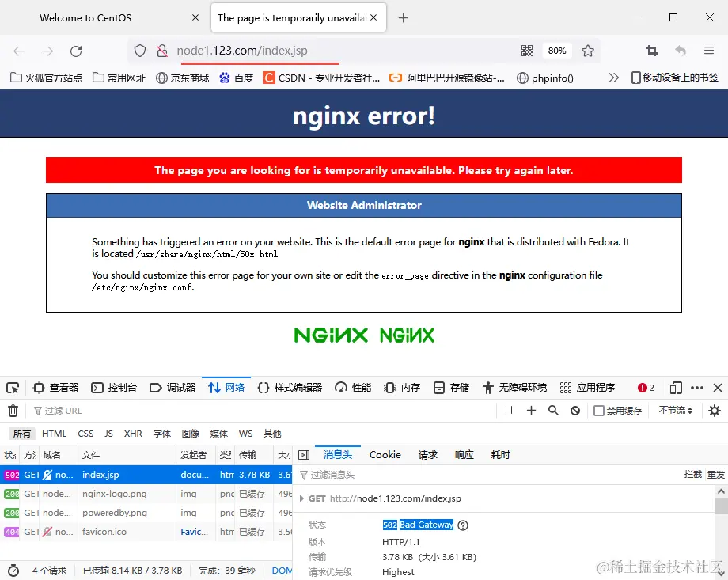
Task: Close the temporarily unavailable tab
Action: coord(373,17)
